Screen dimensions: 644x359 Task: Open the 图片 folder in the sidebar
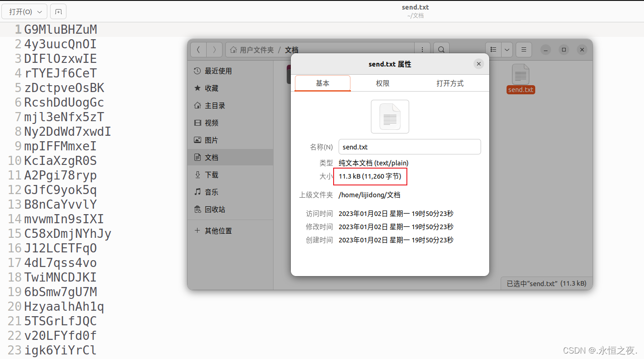click(230, 140)
